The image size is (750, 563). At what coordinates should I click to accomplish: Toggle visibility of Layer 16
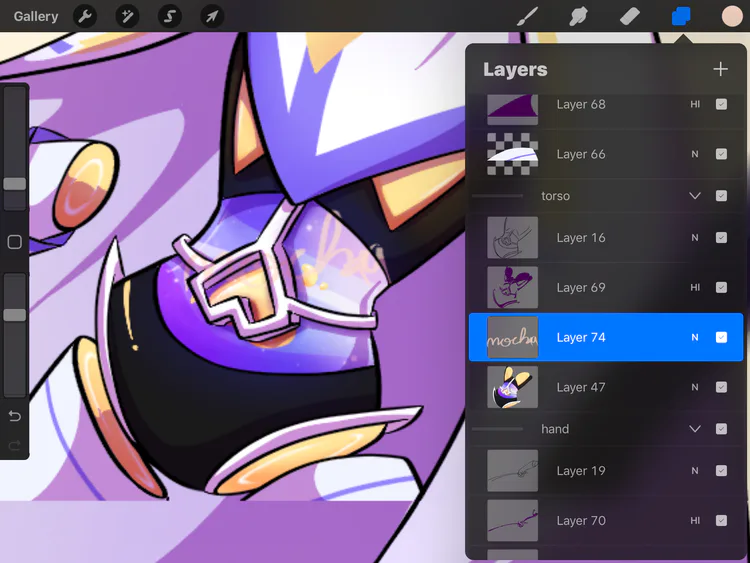[721, 238]
